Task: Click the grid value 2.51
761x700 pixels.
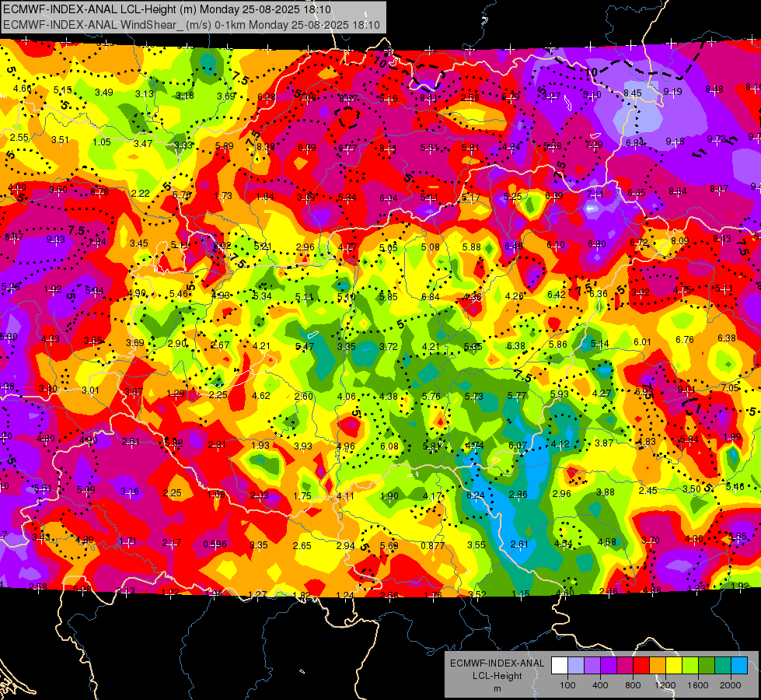Action: [131, 441]
